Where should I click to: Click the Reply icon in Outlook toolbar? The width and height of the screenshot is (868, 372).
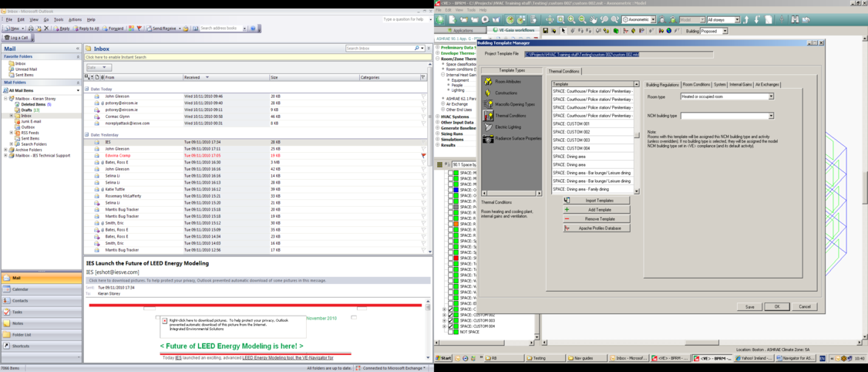(62, 29)
